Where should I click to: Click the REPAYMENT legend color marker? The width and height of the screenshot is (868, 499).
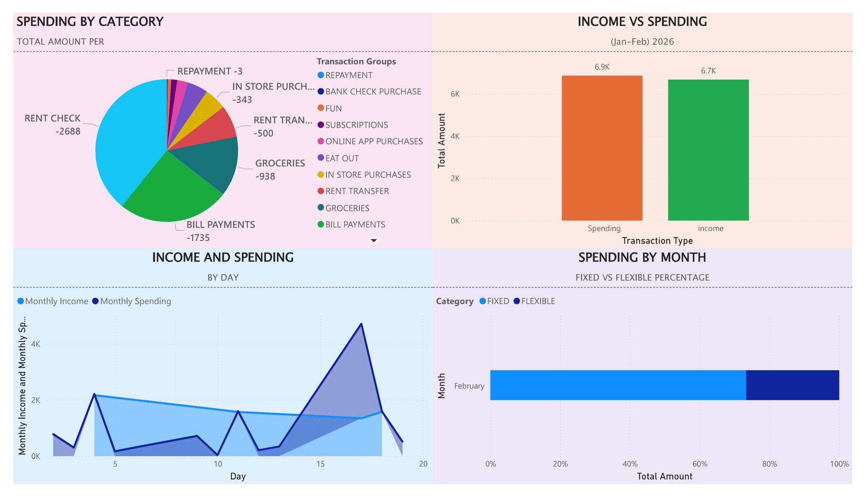click(x=321, y=75)
